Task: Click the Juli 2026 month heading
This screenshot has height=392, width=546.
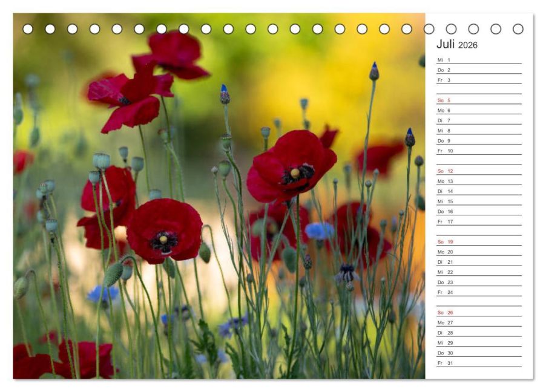Action: click(456, 45)
